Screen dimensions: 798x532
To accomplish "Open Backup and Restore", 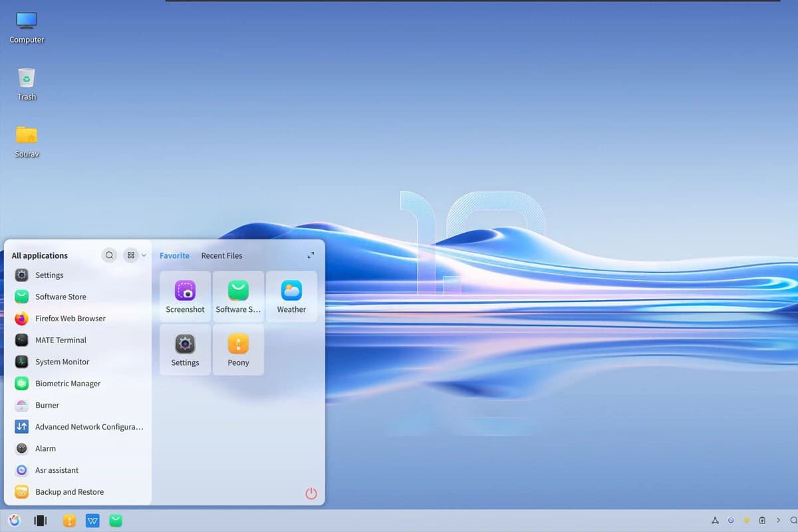I will coord(78,492).
